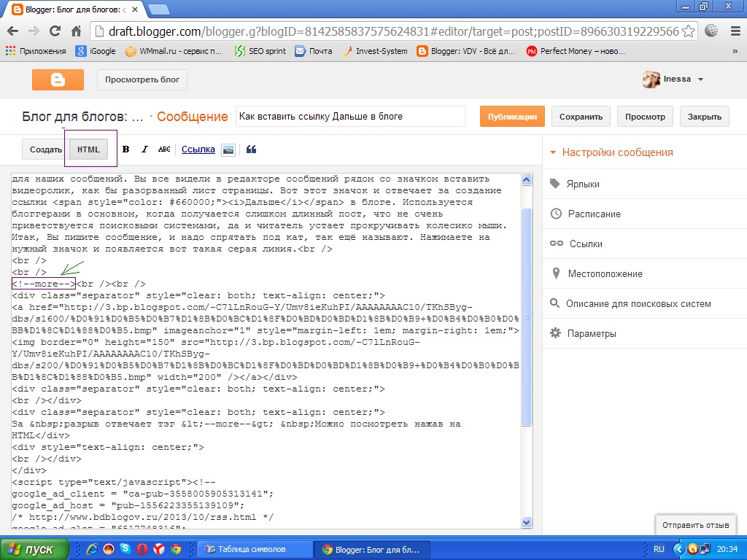The width and height of the screenshot is (747, 560).
Task: Toggle bold formatting in the toolbar
Action: 125,149
